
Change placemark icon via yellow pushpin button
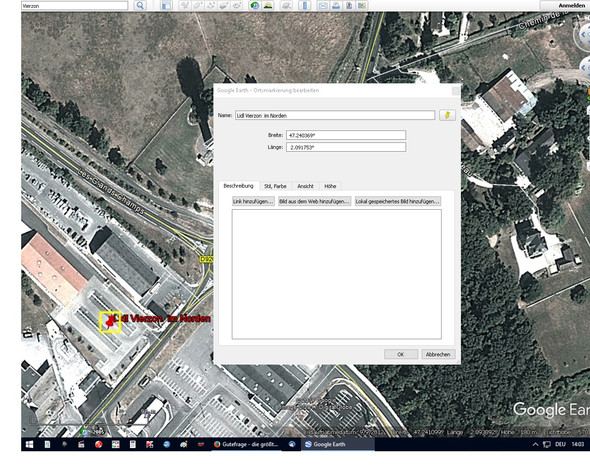tap(447, 115)
